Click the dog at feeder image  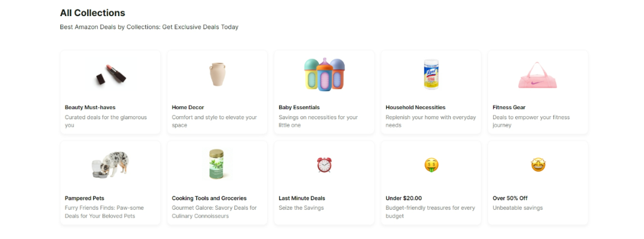tap(110, 165)
